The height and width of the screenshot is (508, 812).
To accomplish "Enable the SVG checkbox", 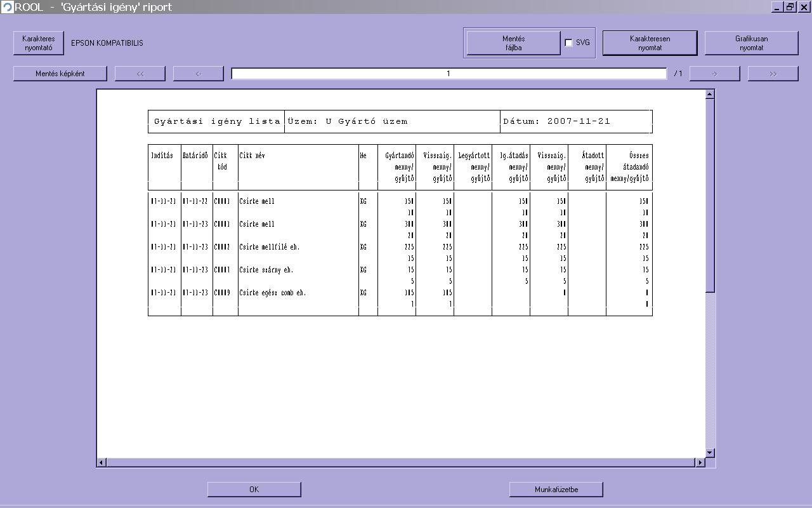I will pos(568,43).
